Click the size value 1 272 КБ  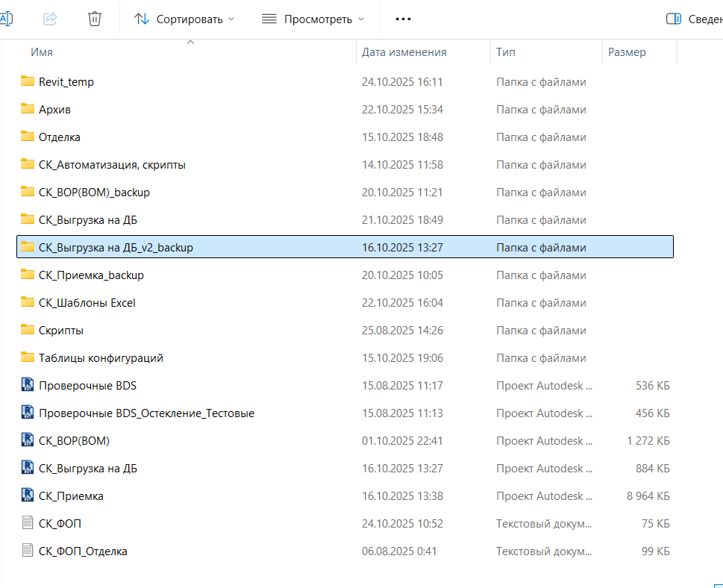pyautogui.click(x=648, y=440)
